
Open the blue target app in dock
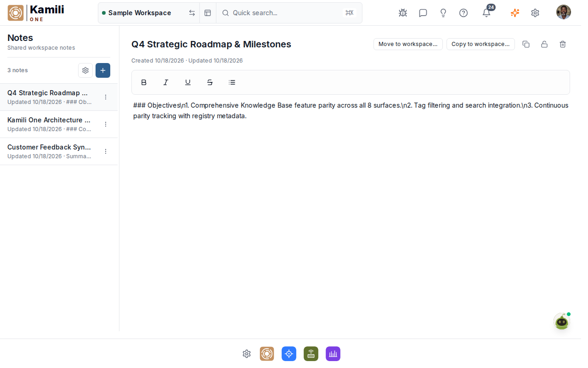tap(289, 354)
